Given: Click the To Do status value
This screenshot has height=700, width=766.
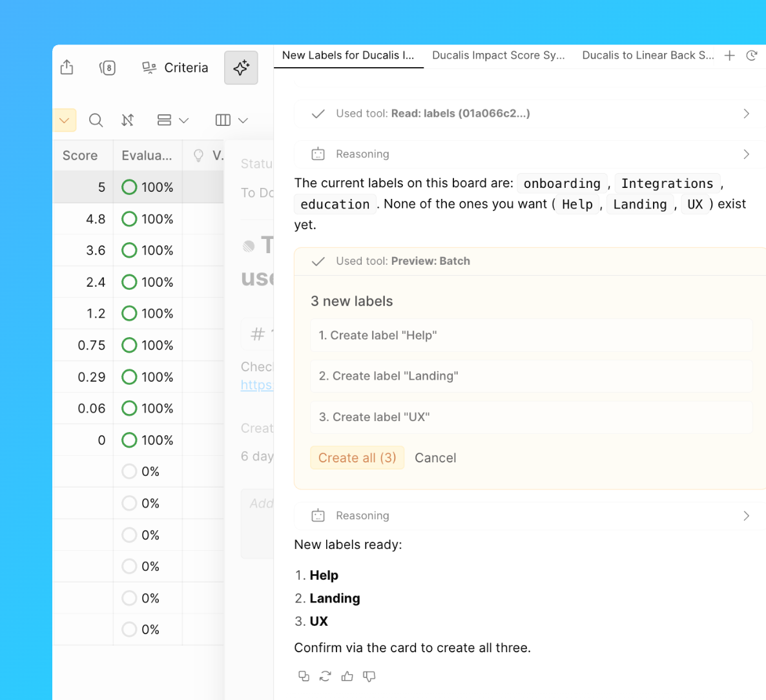Looking at the screenshot, I should click(257, 193).
